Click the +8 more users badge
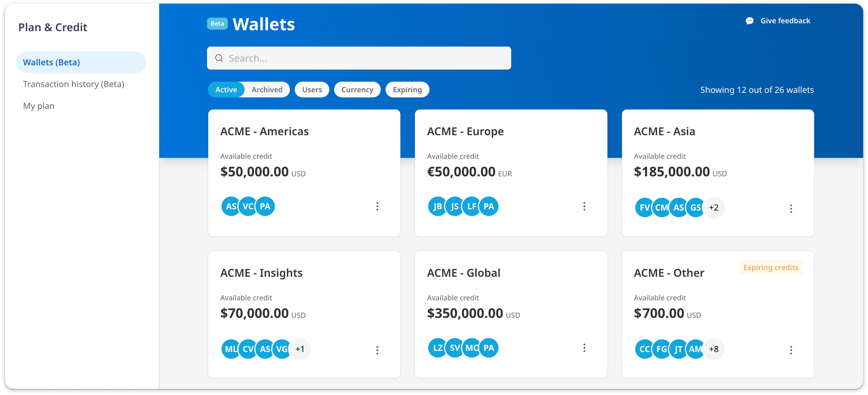 [x=714, y=349]
